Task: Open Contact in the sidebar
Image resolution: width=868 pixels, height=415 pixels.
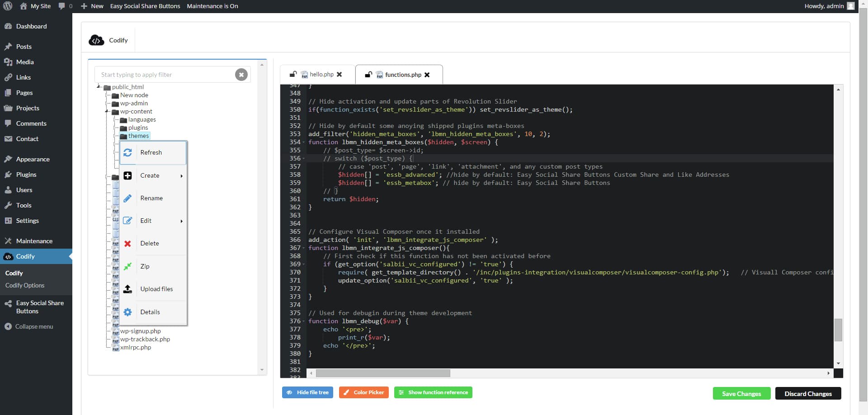Action: click(x=36, y=139)
